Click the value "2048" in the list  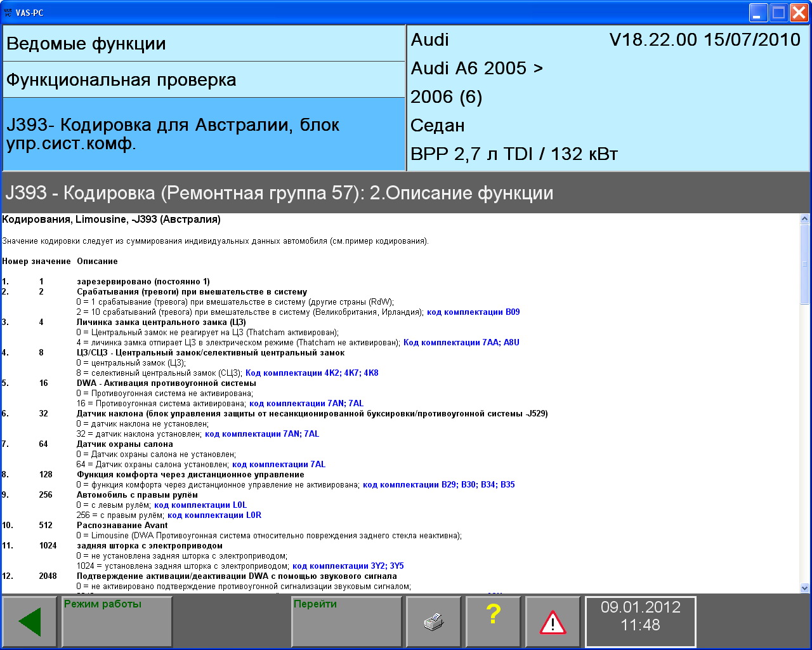point(48,576)
